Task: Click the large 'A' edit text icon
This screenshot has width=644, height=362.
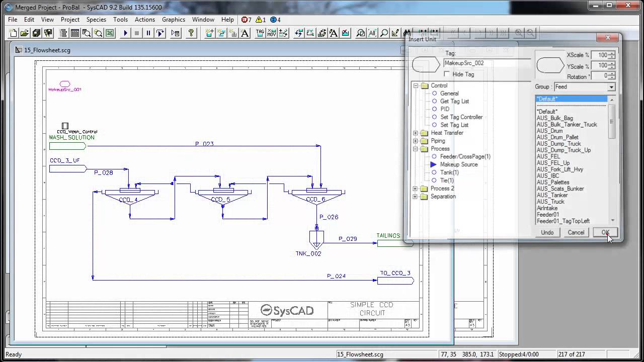Action: tap(334, 33)
